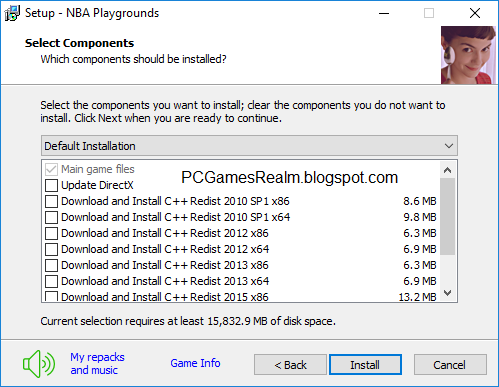Click the dropdown arrow of installation type
The height and width of the screenshot is (387, 499).
(449, 146)
